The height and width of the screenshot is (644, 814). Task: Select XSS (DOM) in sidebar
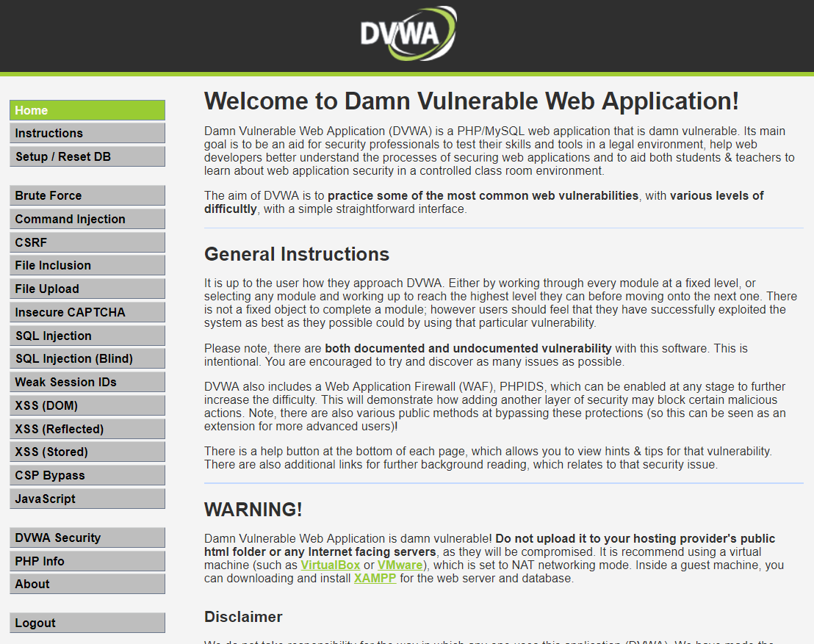click(87, 406)
